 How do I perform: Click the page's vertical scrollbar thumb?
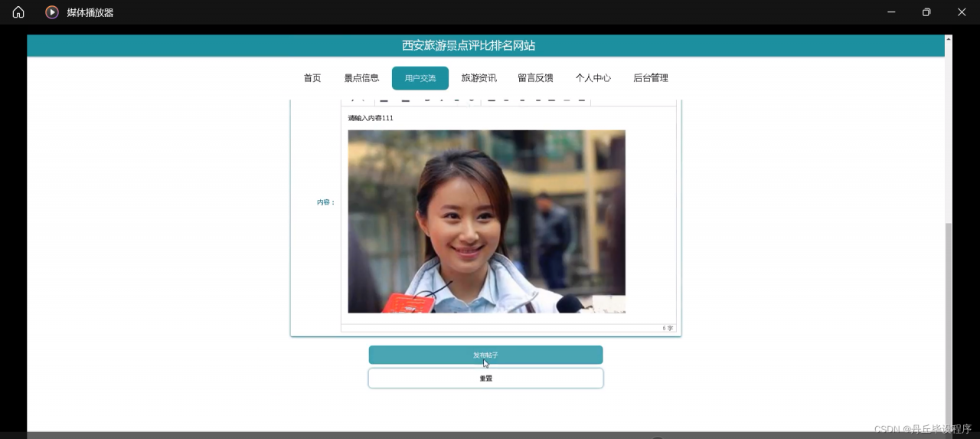click(949, 322)
